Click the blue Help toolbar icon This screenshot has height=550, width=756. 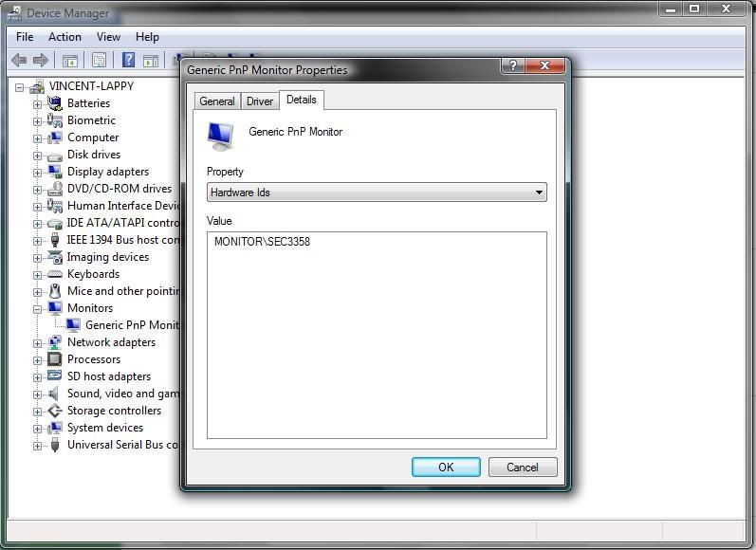tap(128, 61)
